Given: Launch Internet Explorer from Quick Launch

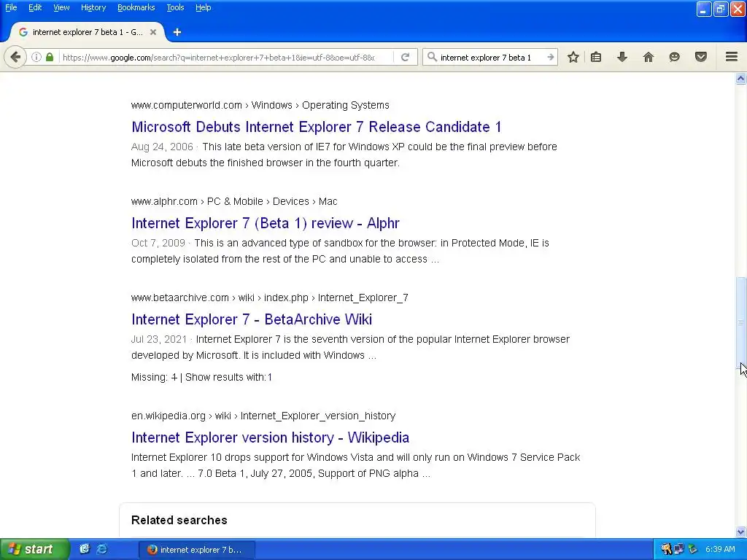Looking at the screenshot, I should click(102, 549).
